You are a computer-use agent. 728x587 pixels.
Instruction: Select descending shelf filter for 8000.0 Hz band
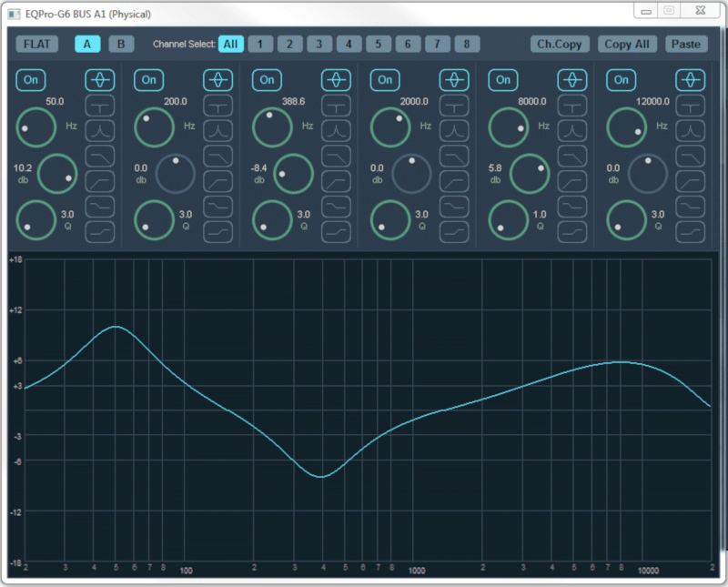click(572, 207)
